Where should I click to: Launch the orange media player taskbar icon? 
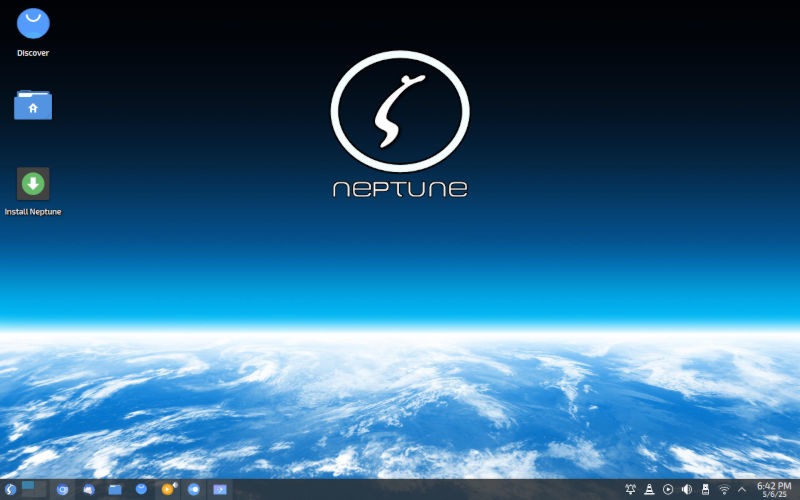tap(168, 490)
